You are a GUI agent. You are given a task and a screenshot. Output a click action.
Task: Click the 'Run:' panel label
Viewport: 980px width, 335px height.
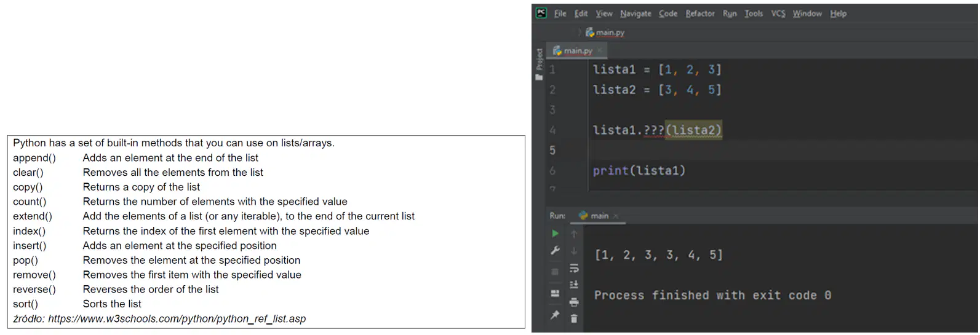[557, 216]
